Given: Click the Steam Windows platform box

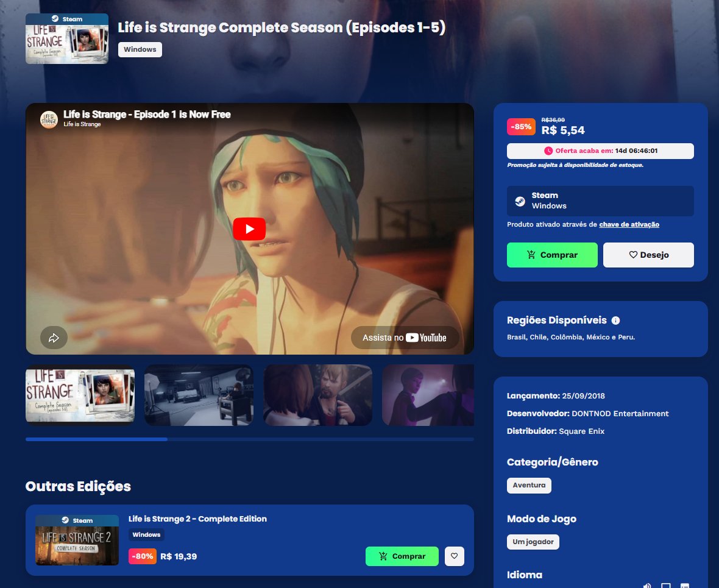Looking at the screenshot, I should (600, 201).
